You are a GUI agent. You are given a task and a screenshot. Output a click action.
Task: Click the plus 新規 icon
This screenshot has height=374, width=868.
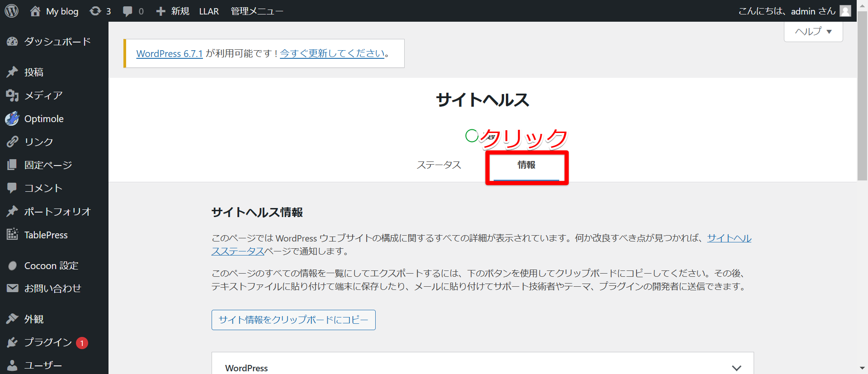click(160, 11)
